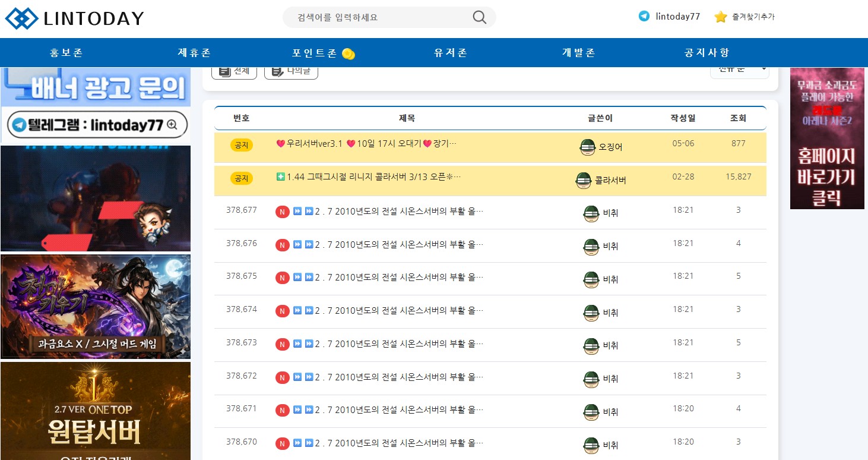Click the 조회 column header

tap(738, 118)
